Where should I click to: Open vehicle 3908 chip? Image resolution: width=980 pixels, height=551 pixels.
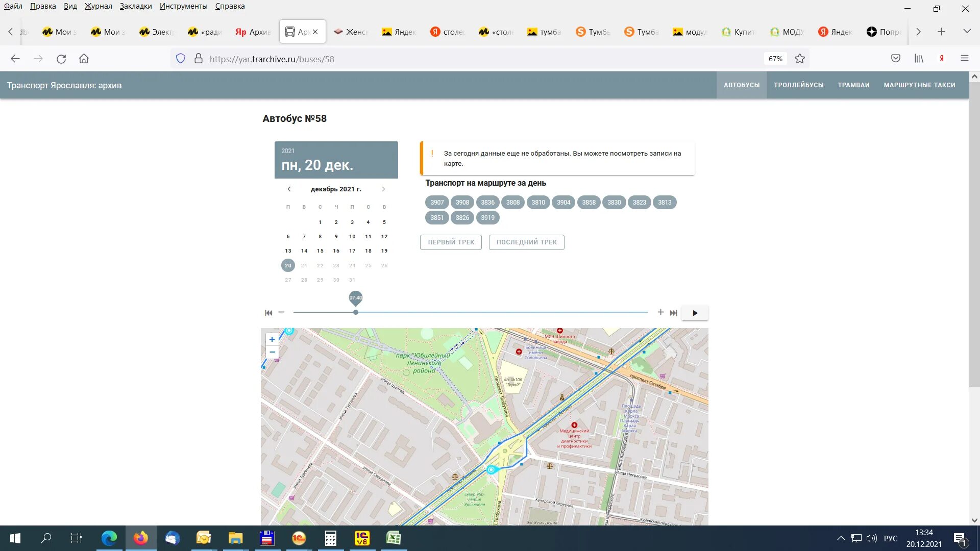(462, 203)
